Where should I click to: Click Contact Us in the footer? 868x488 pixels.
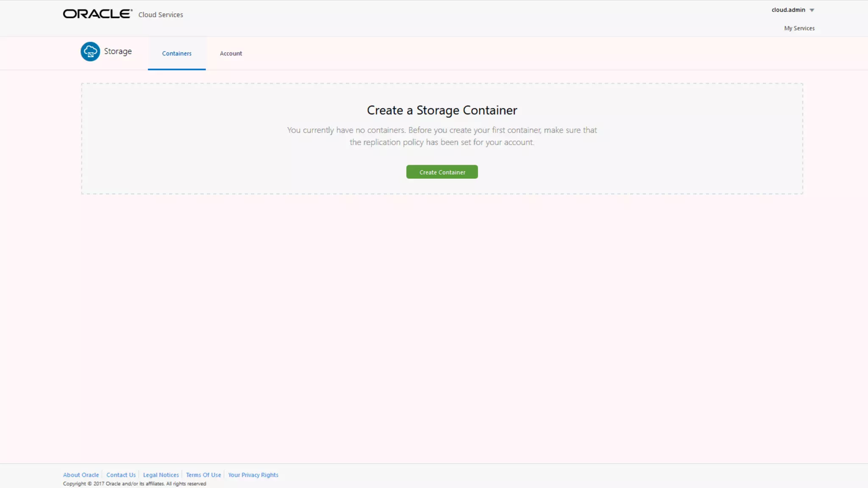tap(121, 475)
